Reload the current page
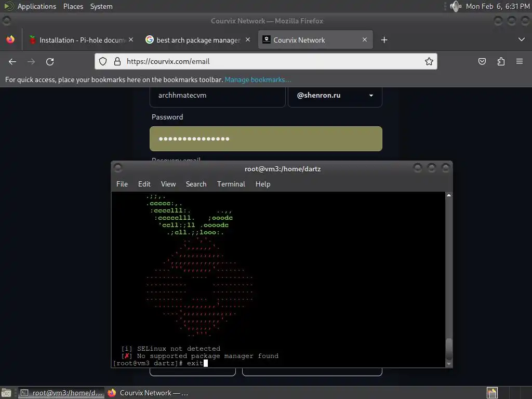The width and height of the screenshot is (532, 399). (x=50, y=61)
